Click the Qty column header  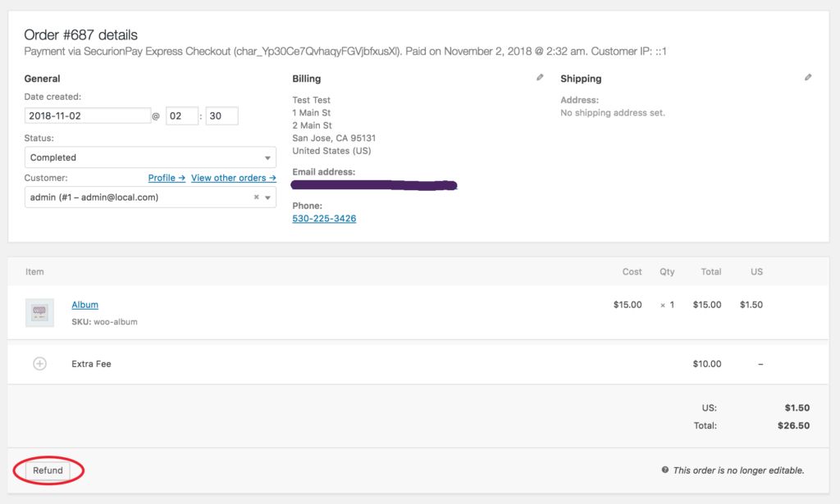[667, 272]
